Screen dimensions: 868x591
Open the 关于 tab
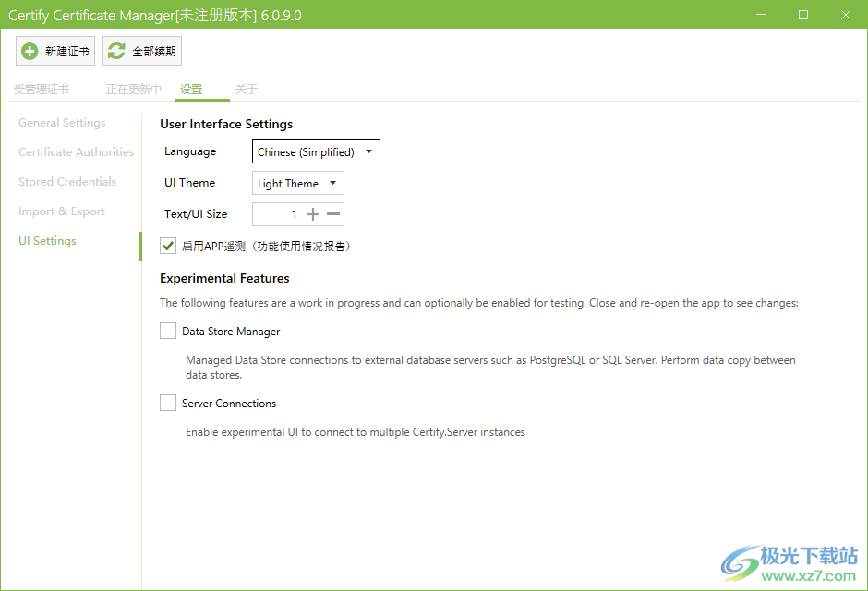pyautogui.click(x=247, y=89)
